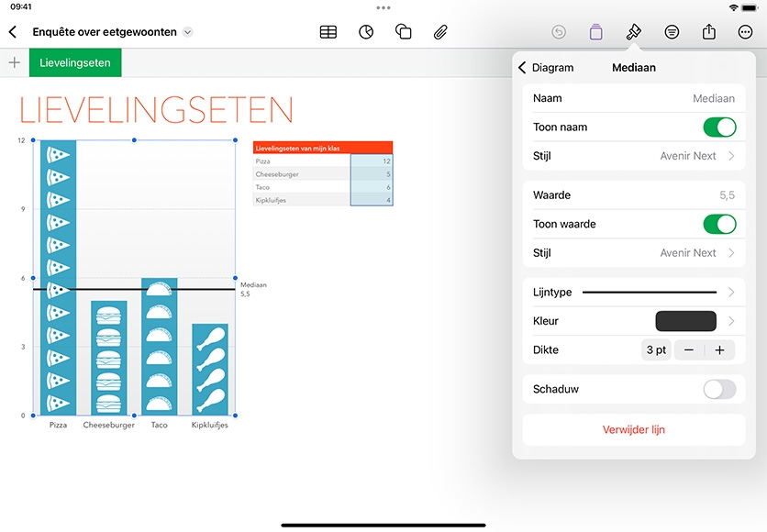Image resolution: width=767 pixels, height=532 pixels.
Task: Open the insert chart icon
Action: (366, 32)
